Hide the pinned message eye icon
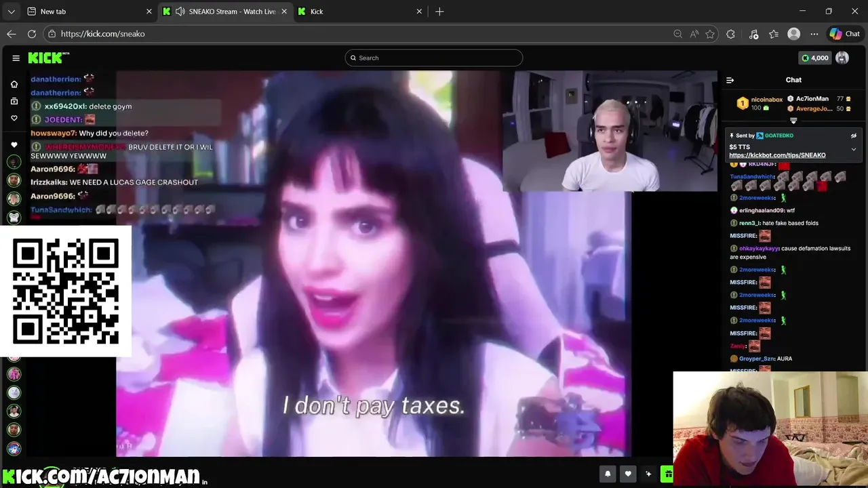 click(x=854, y=136)
